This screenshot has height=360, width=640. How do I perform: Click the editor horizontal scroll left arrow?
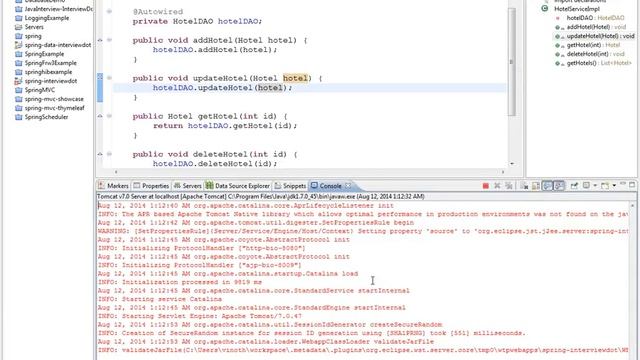pyautogui.click(x=116, y=172)
